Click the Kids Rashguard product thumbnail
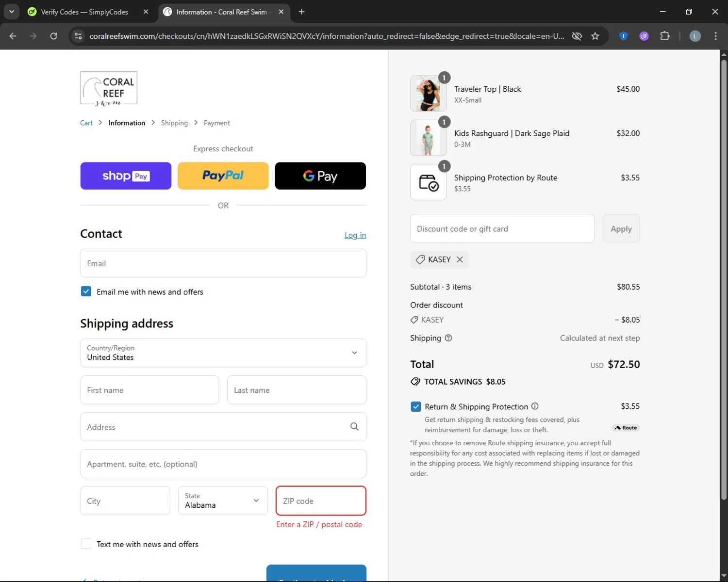Viewport: 728px width, 582px height. click(x=428, y=138)
